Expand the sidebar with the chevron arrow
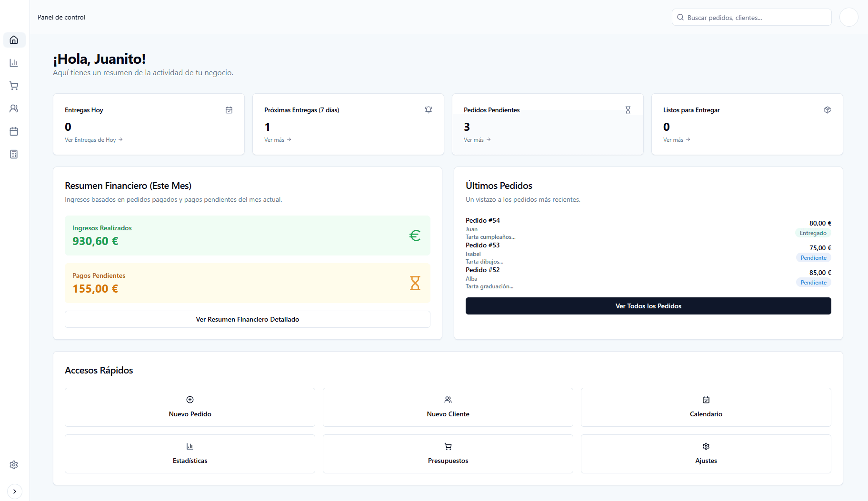 click(15, 491)
